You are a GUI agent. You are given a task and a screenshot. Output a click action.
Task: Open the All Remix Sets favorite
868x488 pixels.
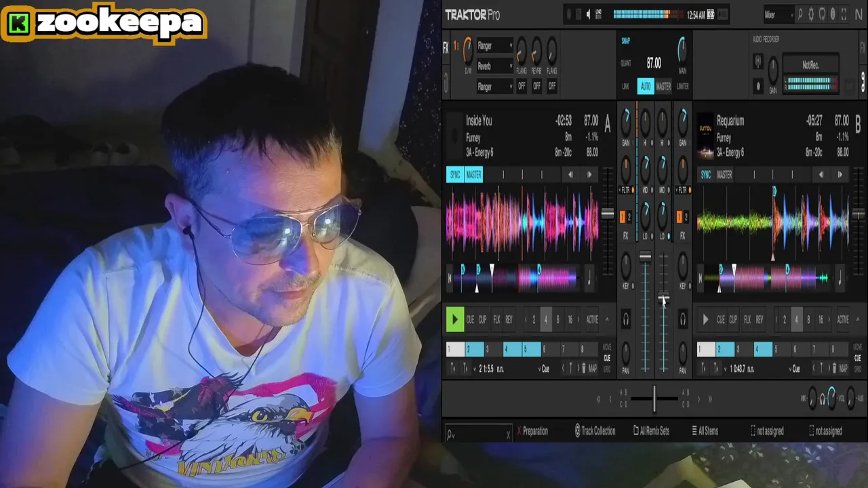[651, 431]
